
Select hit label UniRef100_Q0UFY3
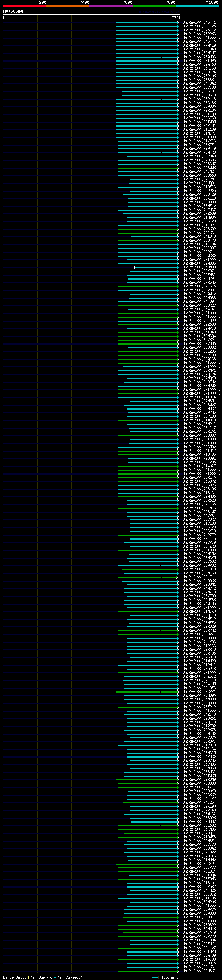[199, 241]
